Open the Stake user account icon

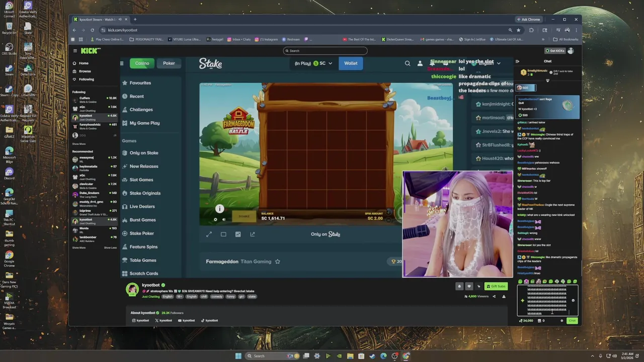point(420,63)
